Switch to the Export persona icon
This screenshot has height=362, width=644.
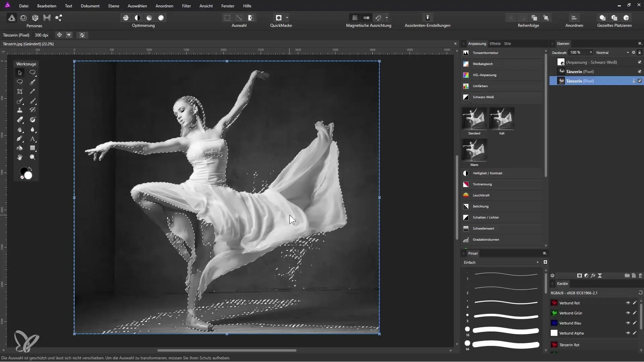pyautogui.click(x=59, y=18)
